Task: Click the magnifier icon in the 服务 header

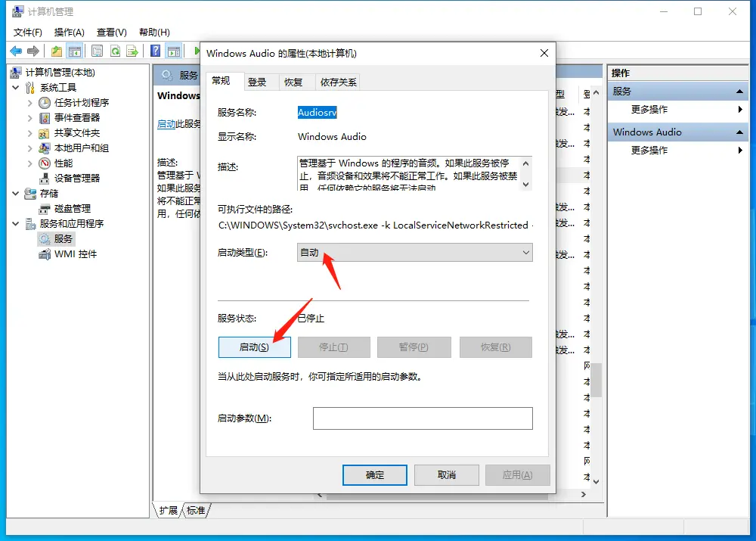Action: click(x=167, y=75)
